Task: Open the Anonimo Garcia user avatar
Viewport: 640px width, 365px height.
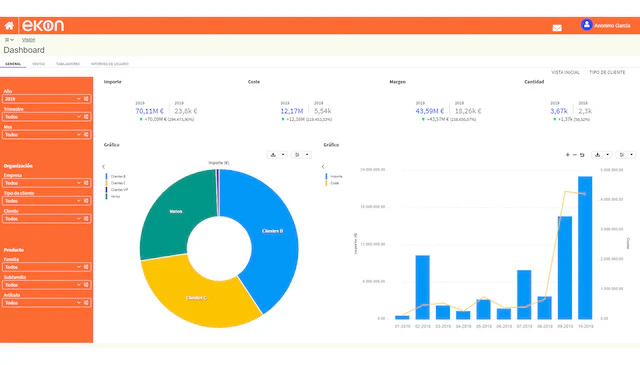Action: click(x=587, y=25)
